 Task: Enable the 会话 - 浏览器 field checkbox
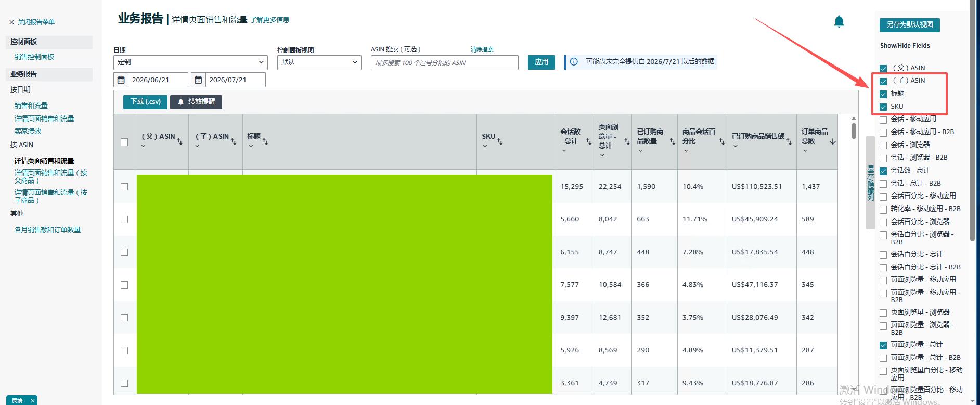tap(883, 145)
